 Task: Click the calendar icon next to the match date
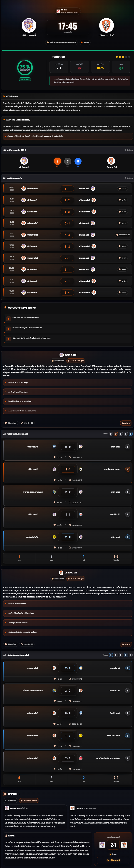tap(48, 42)
